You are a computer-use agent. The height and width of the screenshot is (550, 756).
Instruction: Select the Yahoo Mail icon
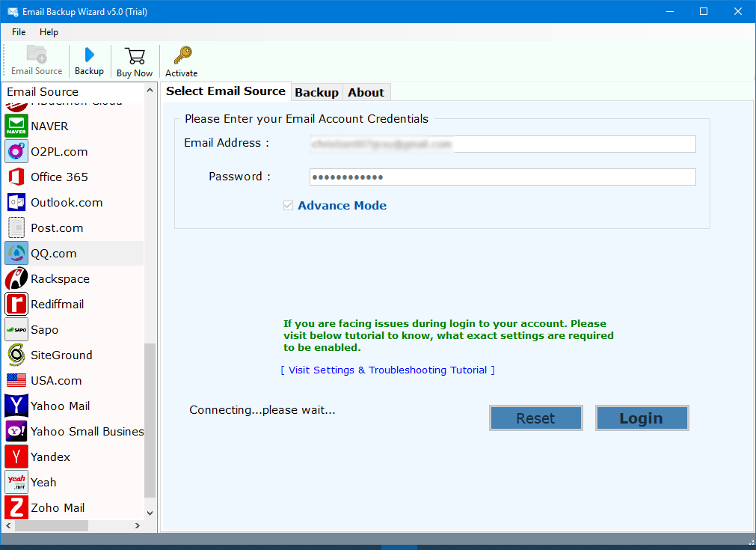pyautogui.click(x=16, y=406)
